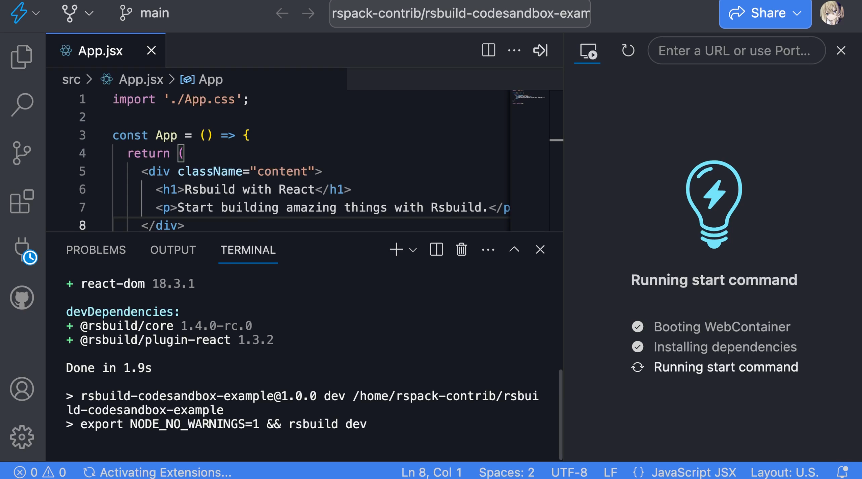Open the Source Control icon
862x479 pixels.
coord(22,153)
